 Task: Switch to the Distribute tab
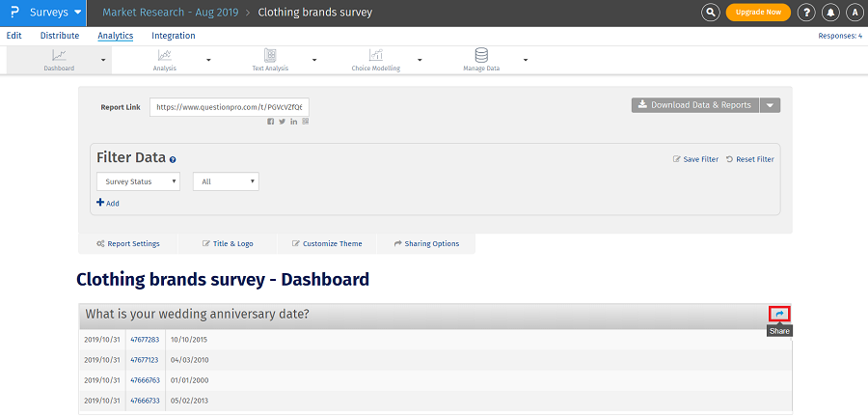(60, 36)
